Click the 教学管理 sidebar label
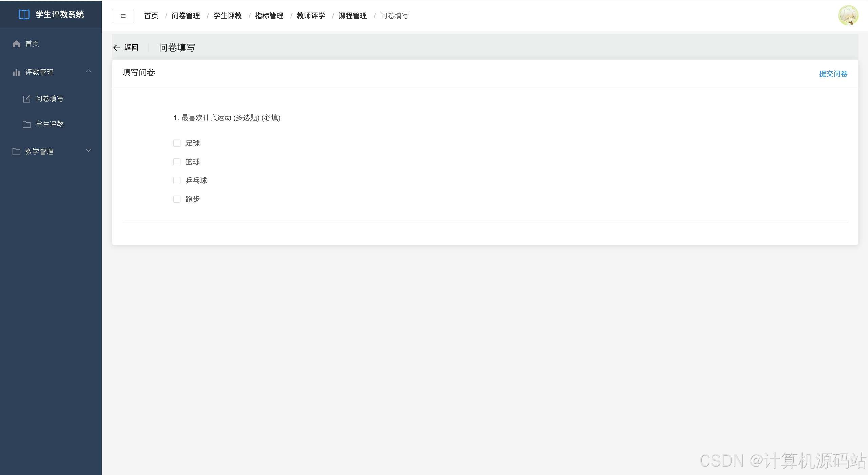The width and height of the screenshot is (868, 475). point(39,152)
